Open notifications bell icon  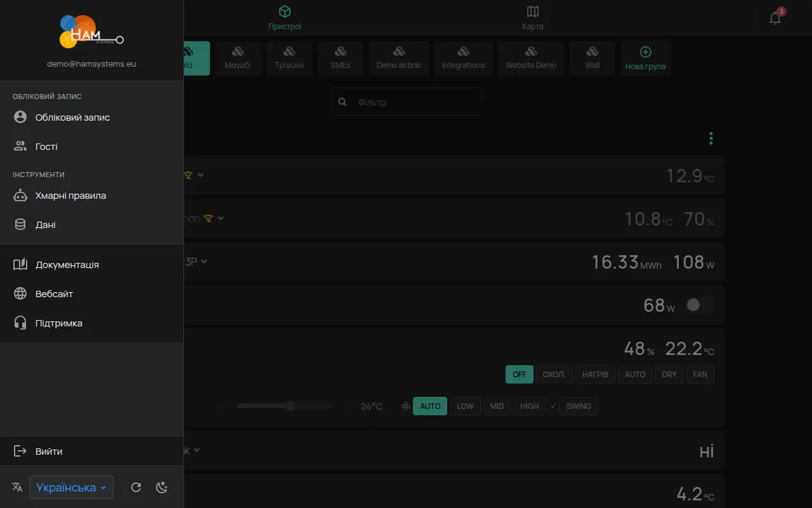[x=775, y=18]
